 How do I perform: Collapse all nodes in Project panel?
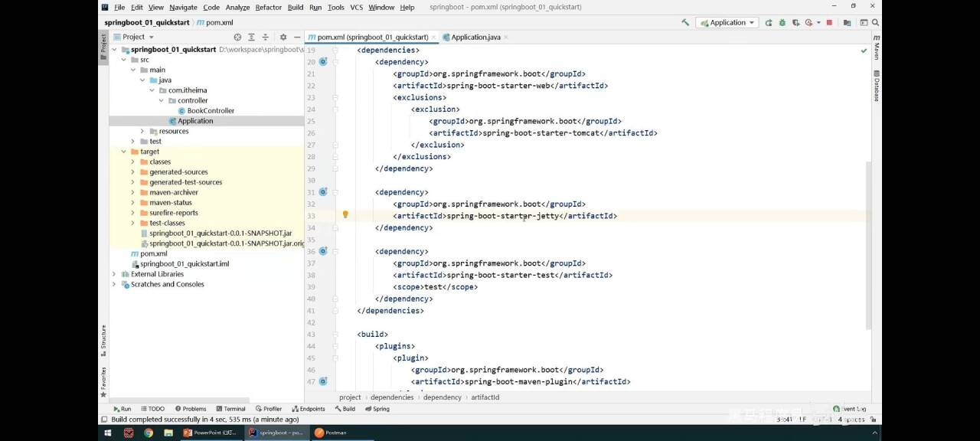tap(266, 37)
